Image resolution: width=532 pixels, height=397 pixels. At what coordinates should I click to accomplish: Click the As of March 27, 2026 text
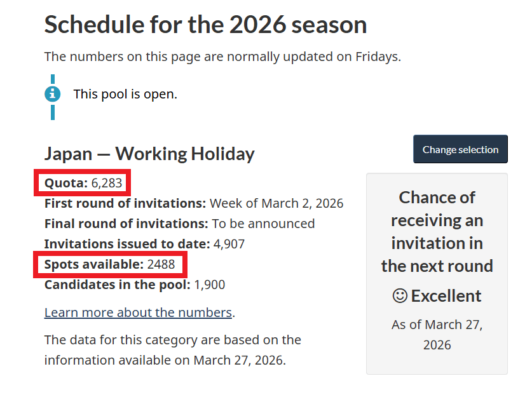(437, 335)
